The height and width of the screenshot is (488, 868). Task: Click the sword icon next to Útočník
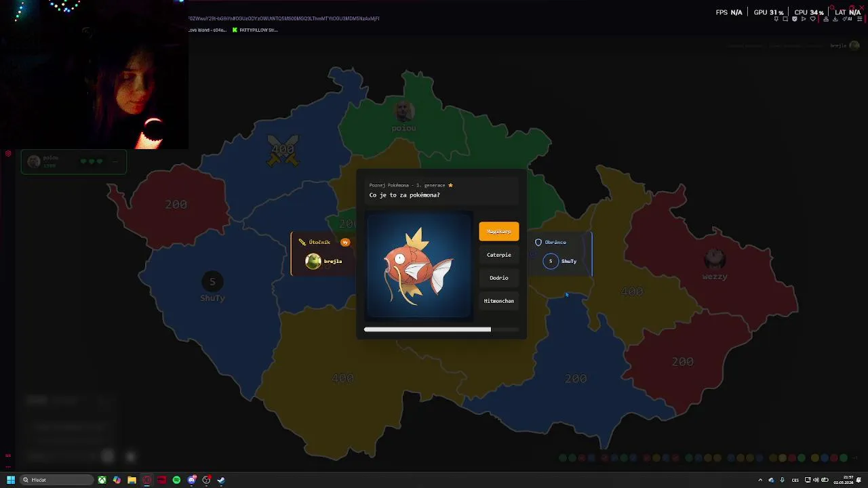pos(302,242)
